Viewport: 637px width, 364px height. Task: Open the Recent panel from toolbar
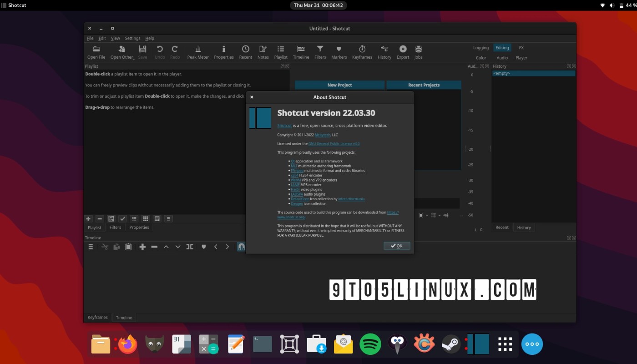(245, 52)
